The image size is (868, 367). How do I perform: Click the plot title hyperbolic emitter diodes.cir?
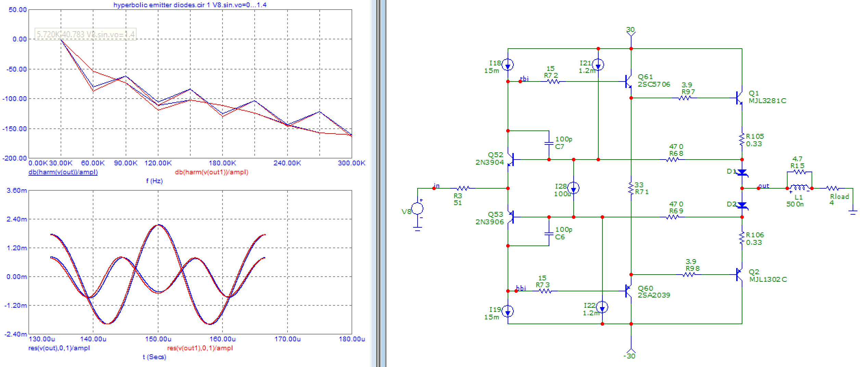[190, 5]
